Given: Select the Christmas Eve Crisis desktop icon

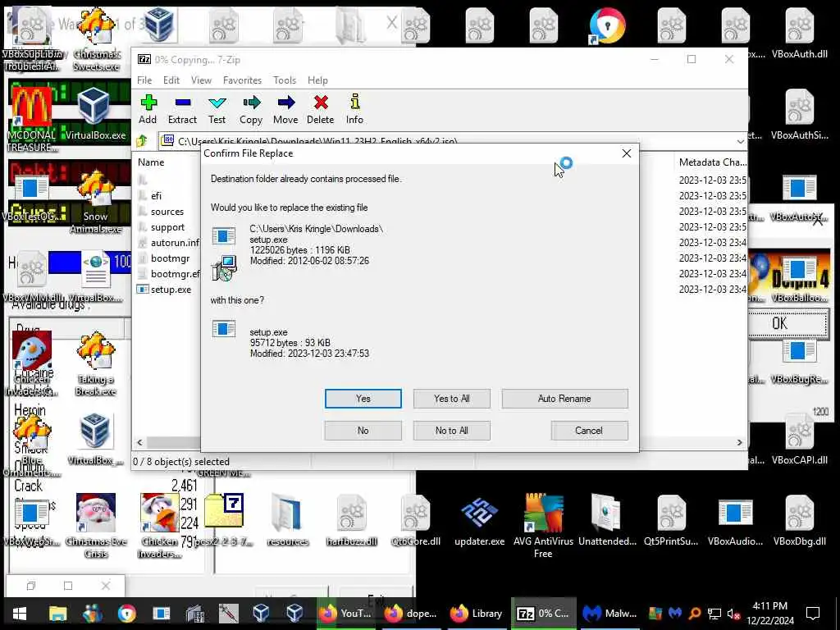Looking at the screenshot, I should point(96,525).
